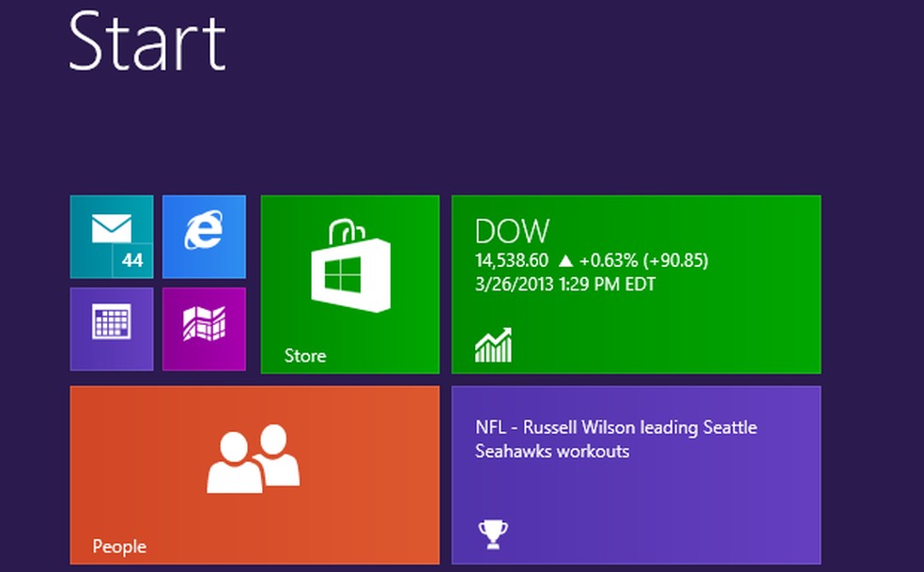This screenshot has height=572, width=924.
Task: Open the Maps tile
Action: tap(204, 329)
